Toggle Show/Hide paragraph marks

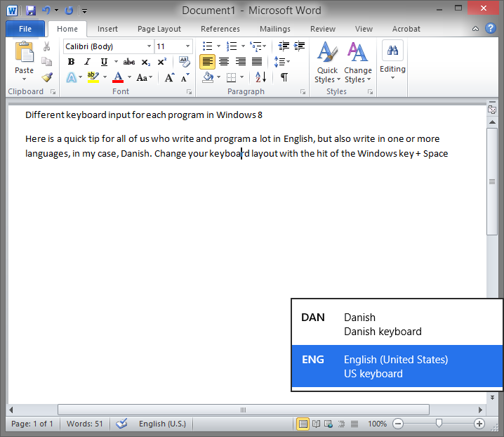point(284,77)
